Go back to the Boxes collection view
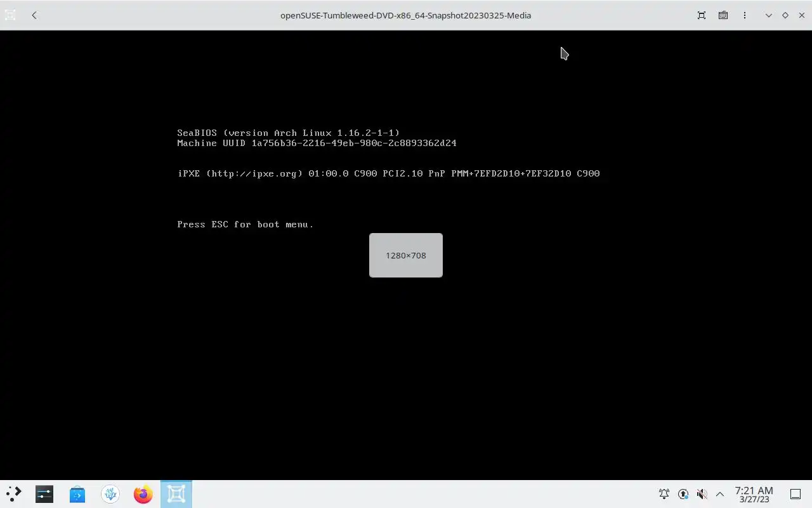This screenshot has width=812, height=508. (x=34, y=15)
